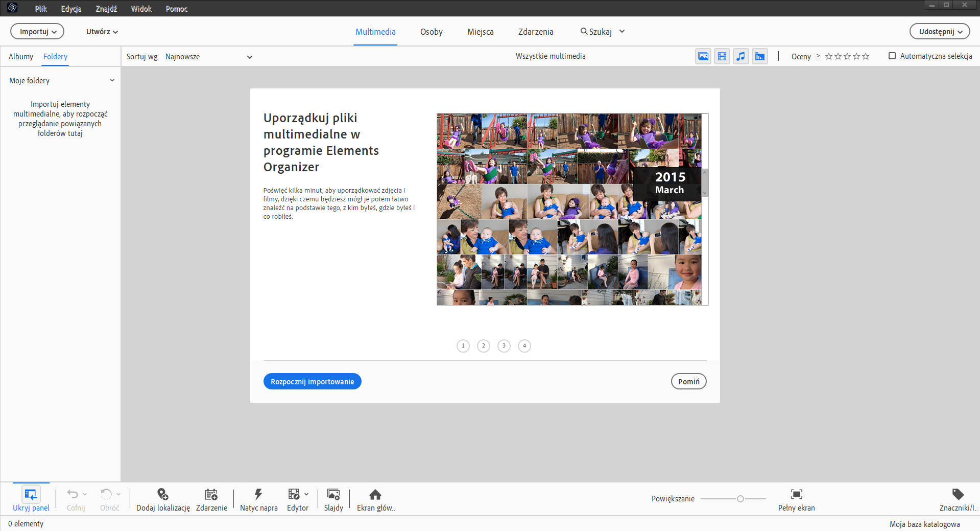This screenshot has height=531, width=980.
Task: Set rating filter to five stars
Action: point(866,56)
